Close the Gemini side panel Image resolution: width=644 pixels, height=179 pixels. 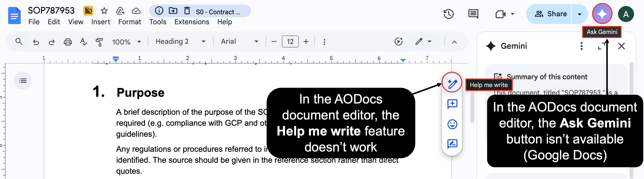click(x=621, y=46)
